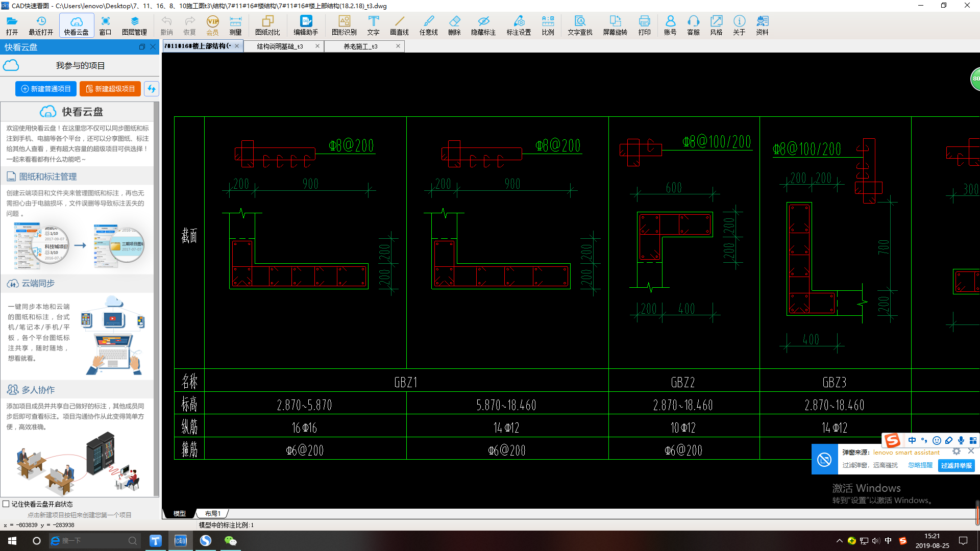Image resolution: width=980 pixels, height=551 pixels.
Task: Open 客服 customer service
Action: [x=693, y=25]
